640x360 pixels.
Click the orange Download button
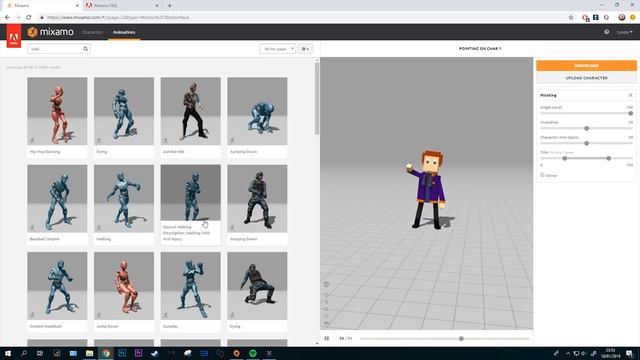click(586, 65)
